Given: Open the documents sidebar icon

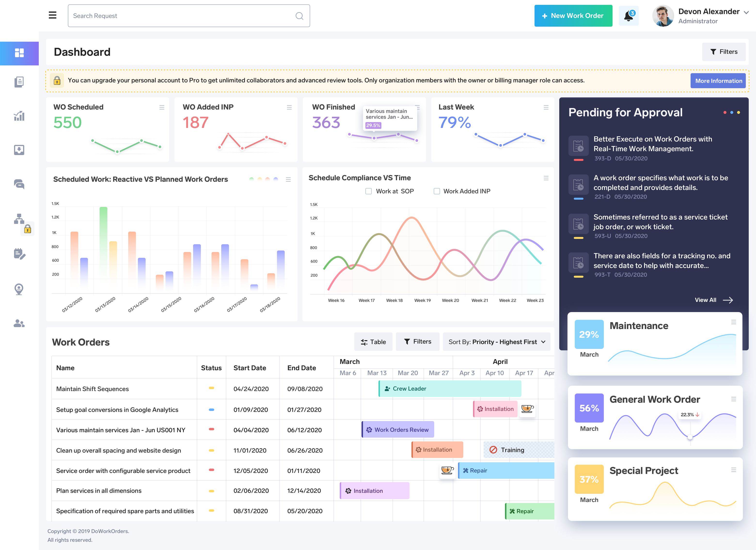Looking at the screenshot, I should point(19,82).
